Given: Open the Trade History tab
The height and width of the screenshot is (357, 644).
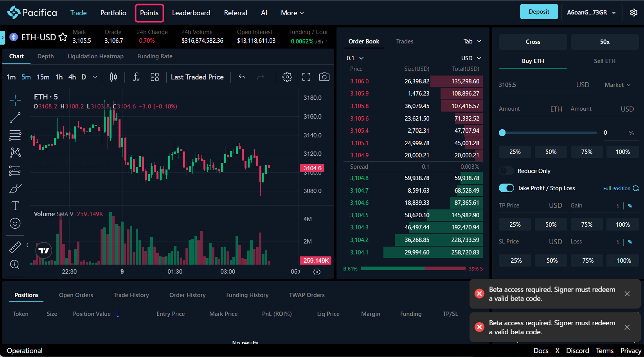Looking at the screenshot, I should point(131,295).
